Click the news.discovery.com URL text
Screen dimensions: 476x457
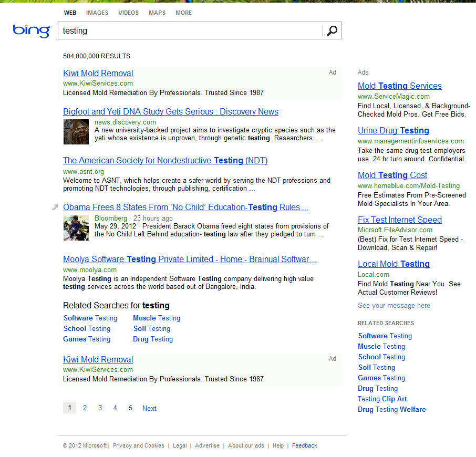coord(125,122)
